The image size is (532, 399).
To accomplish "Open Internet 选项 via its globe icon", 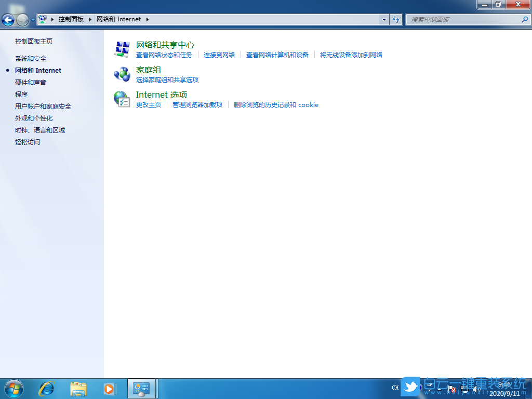I will [122, 99].
